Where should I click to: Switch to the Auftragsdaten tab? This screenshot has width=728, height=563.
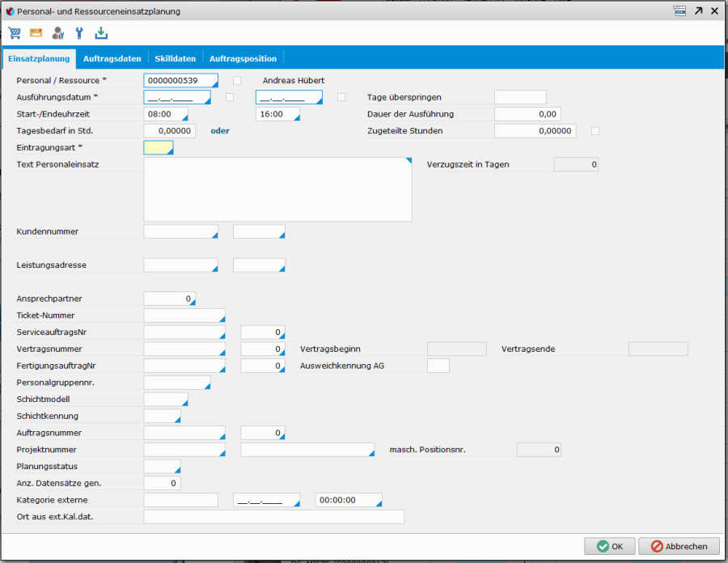[x=112, y=58]
